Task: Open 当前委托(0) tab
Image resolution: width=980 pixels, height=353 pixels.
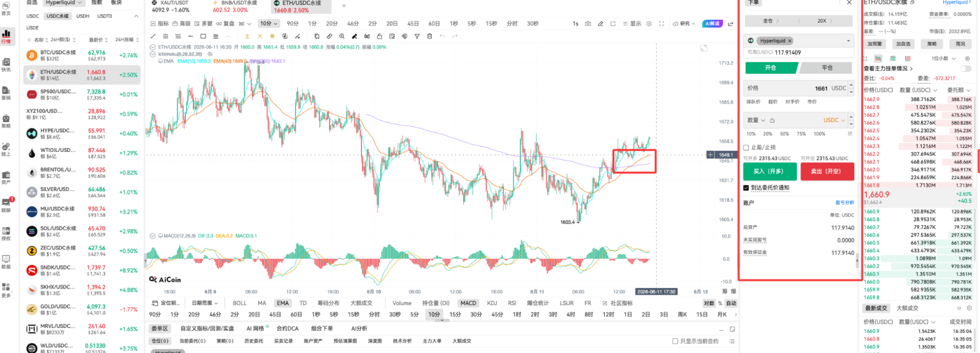Action: [192, 341]
